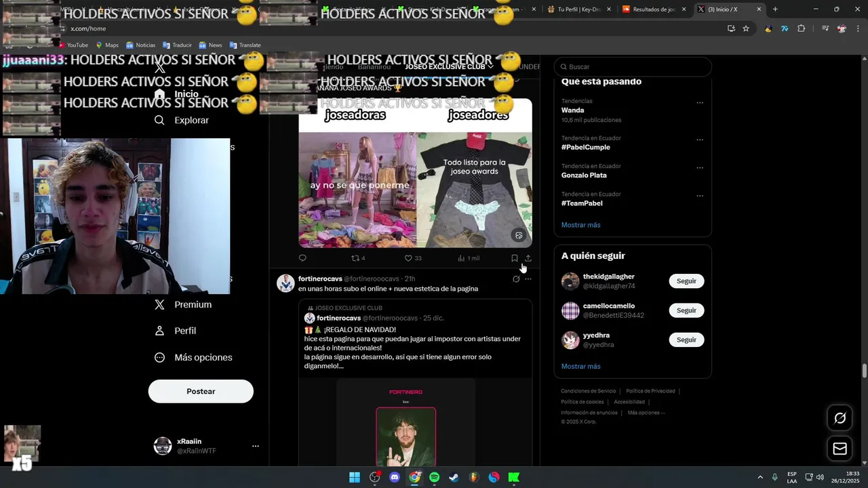Screen dimensions: 868x488
Task: Open Spotify from the taskbar
Action: click(x=435, y=477)
